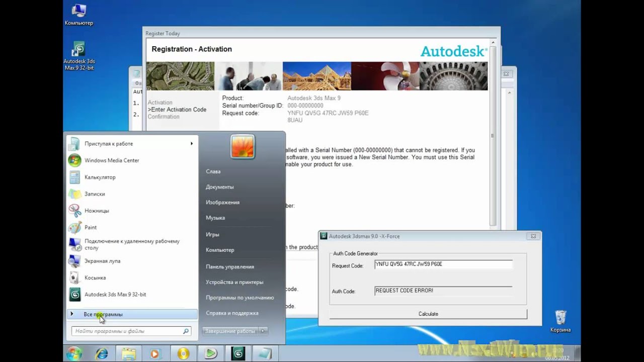Click the Enter Activation Code step
The height and width of the screenshot is (362, 644).
click(177, 110)
